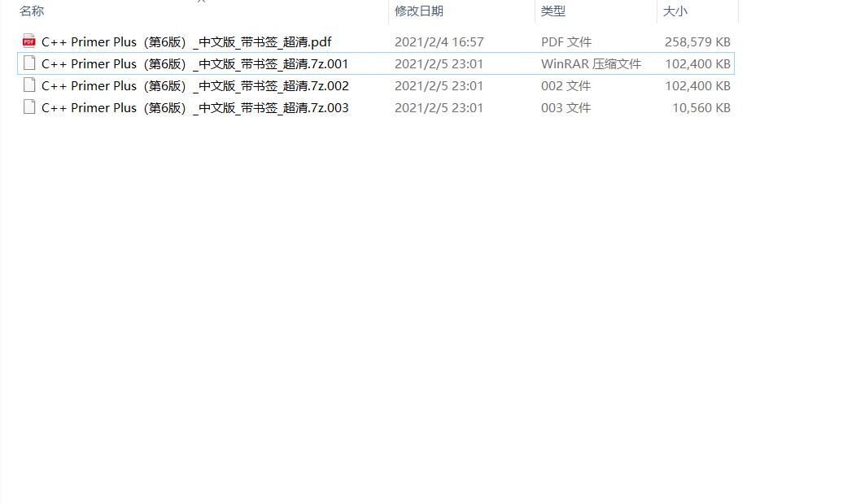Click the blank file icon of the 7z.001 archive

(29, 63)
